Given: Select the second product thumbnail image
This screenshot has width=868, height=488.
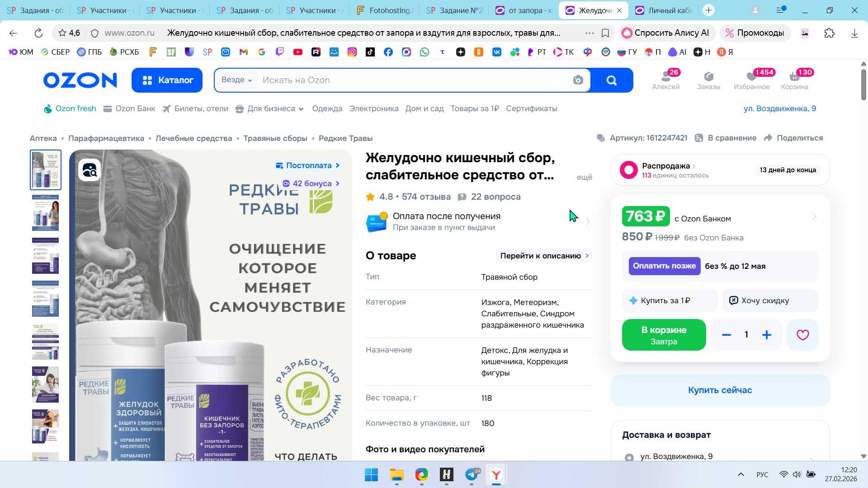Looking at the screenshot, I should [x=45, y=213].
